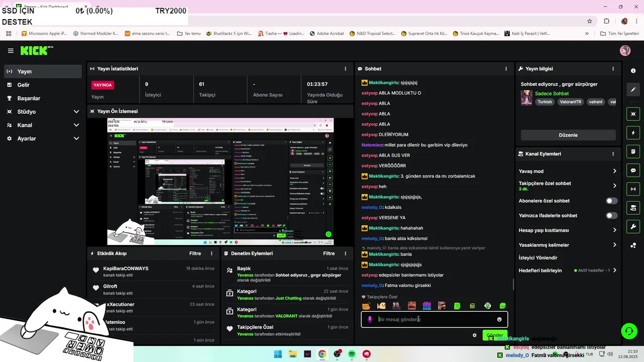
Task: Click the purple microphone icon in chat box
Action: [x=370, y=319]
